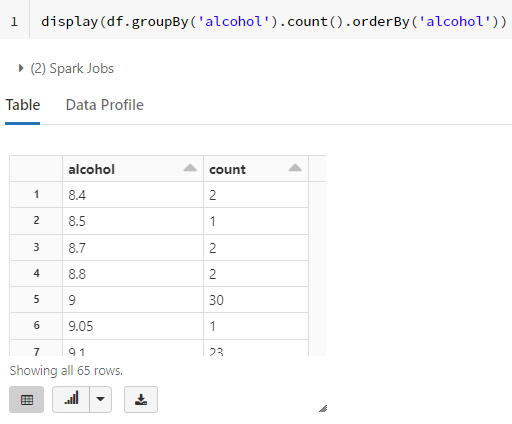Click row number 3 in the table
The width and height of the screenshot is (512, 424).
point(37,247)
